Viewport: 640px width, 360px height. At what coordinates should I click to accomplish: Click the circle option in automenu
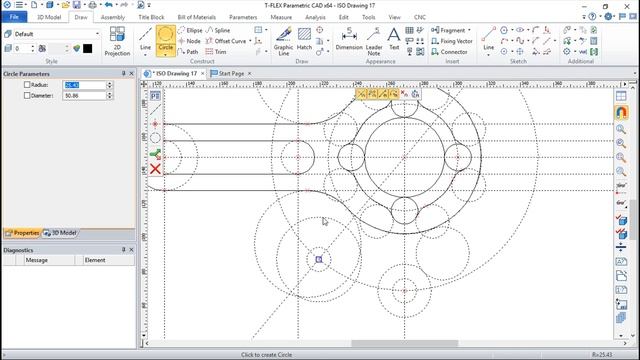point(155,138)
